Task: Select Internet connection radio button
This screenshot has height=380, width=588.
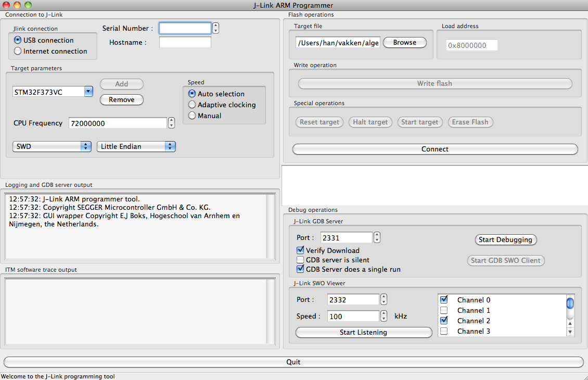Action: (18, 50)
